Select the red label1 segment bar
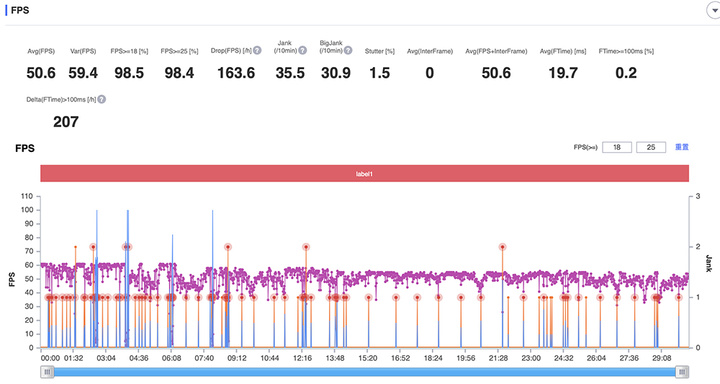Image resolution: width=720 pixels, height=384 pixels. click(x=365, y=174)
